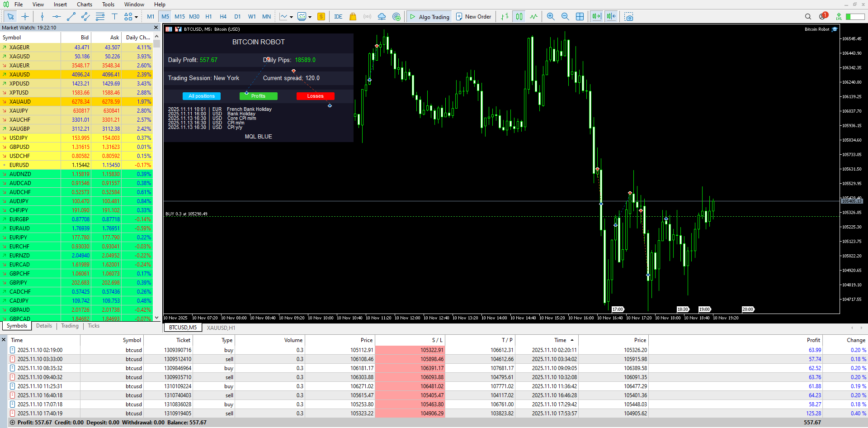Switch chart to line chart style
This screenshot has height=428, width=868.
[534, 17]
